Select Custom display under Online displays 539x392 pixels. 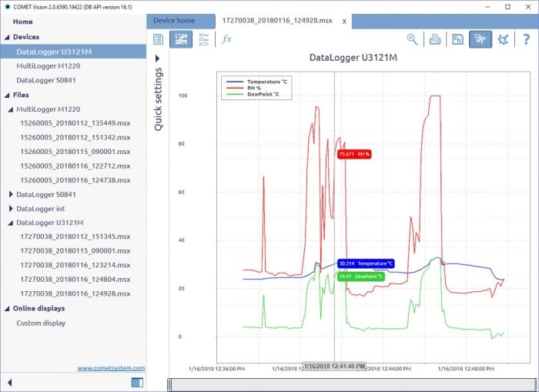41,323
